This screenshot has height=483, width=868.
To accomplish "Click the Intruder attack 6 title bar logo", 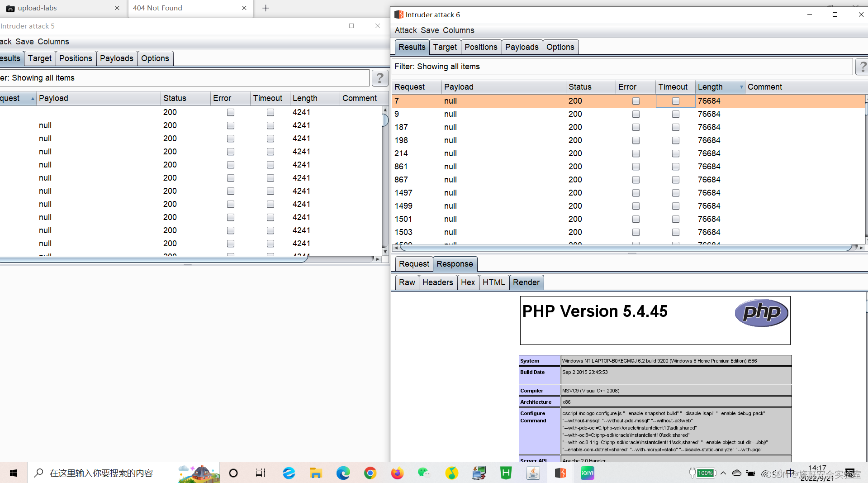I will click(398, 14).
